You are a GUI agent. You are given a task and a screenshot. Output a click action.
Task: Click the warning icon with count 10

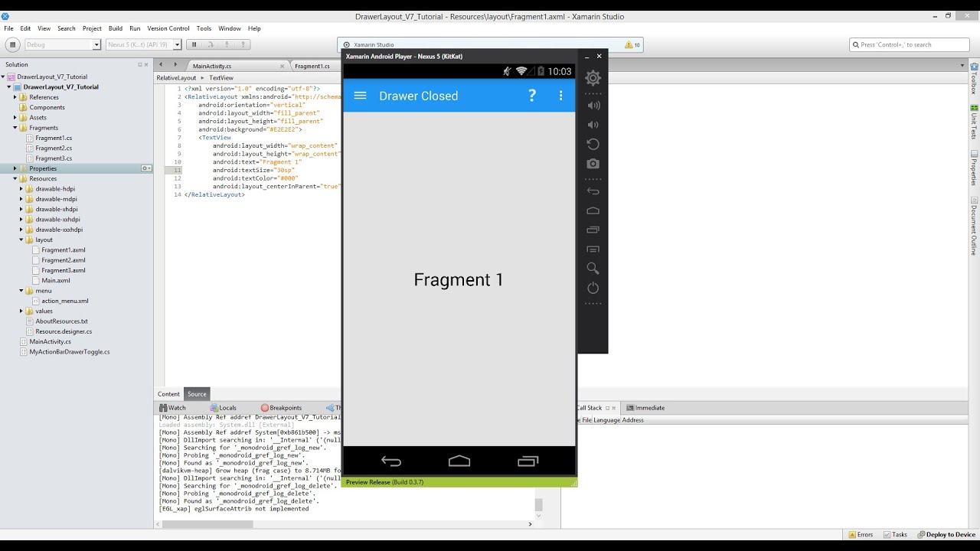[x=632, y=45]
